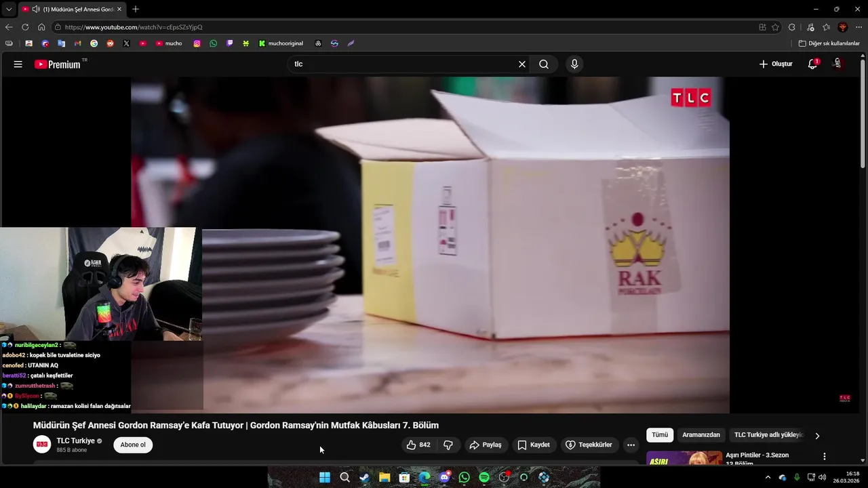The height and width of the screenshot is (488, 868).
Task: Open Discord from the taskbar
Action: tap(444, 477)
